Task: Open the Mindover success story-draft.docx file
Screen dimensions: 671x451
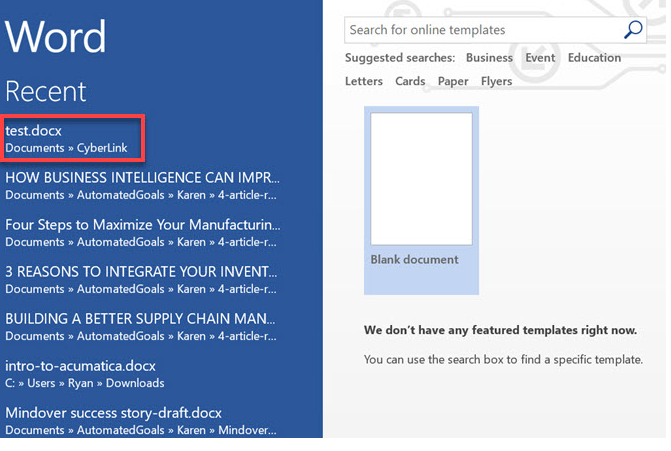Action: pos(113,412)
